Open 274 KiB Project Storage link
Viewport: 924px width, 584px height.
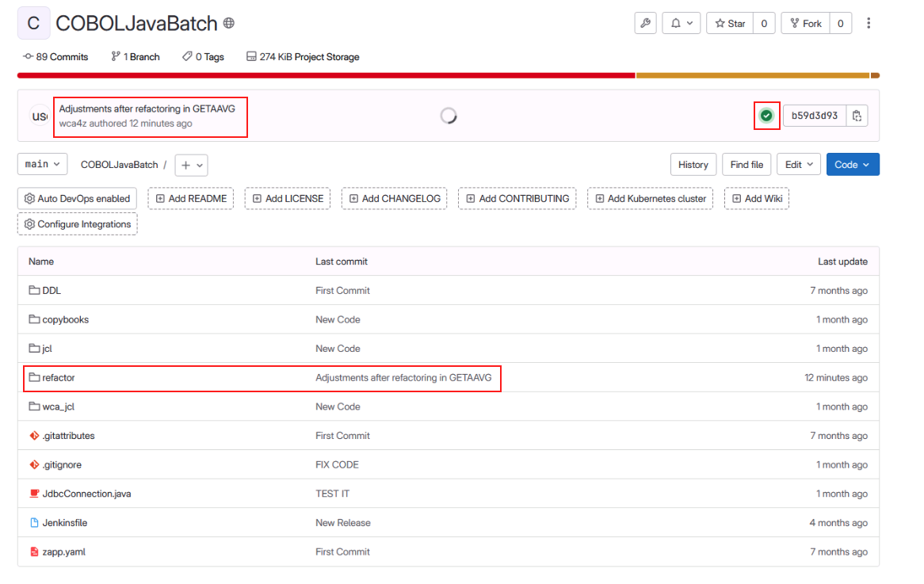coord(303,56)
